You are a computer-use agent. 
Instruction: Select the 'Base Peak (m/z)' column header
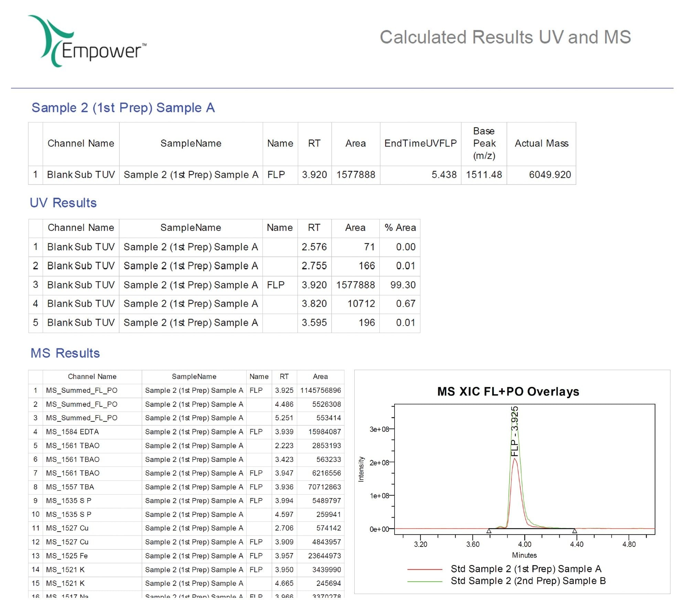484,143
